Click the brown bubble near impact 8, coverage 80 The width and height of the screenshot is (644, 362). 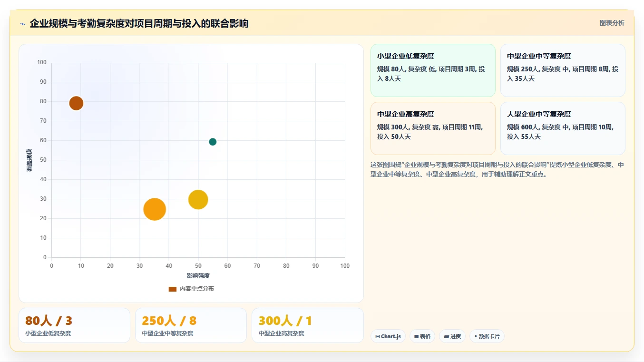(x=76, y=103)
